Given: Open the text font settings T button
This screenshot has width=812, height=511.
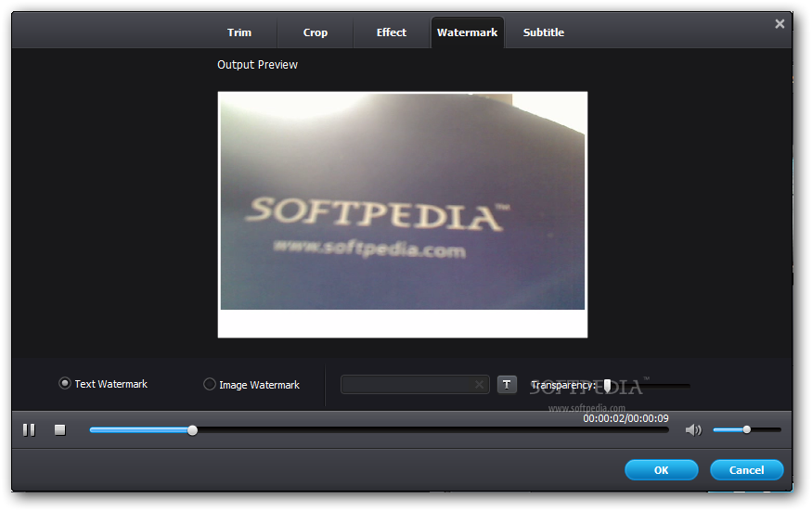Looking at the screenshot, I should point(507,385).
